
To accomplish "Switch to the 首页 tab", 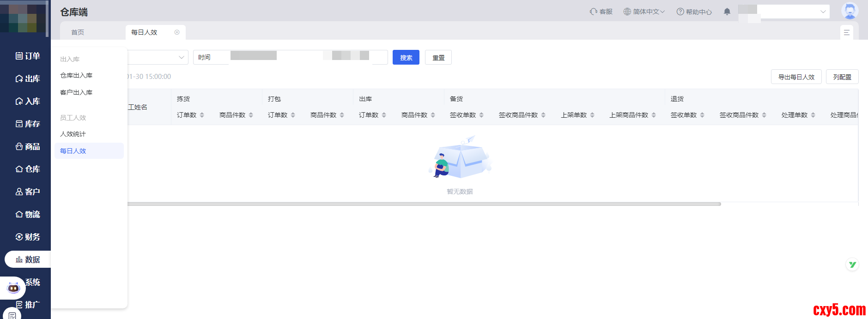I will pyautogui.click(x=78, y=32).
